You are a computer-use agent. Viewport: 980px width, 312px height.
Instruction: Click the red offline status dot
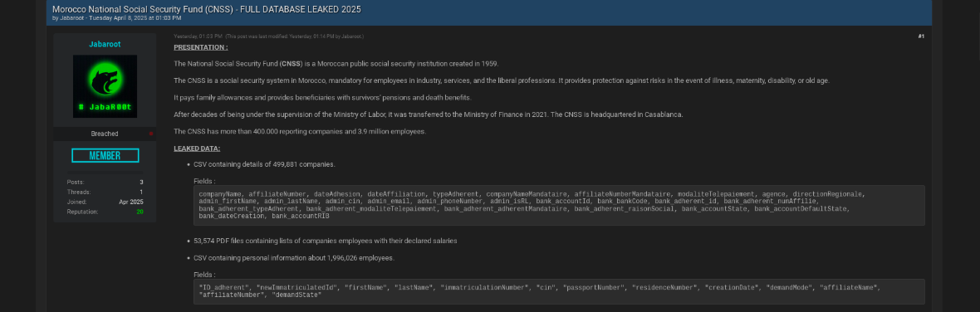tap(150, 134)
